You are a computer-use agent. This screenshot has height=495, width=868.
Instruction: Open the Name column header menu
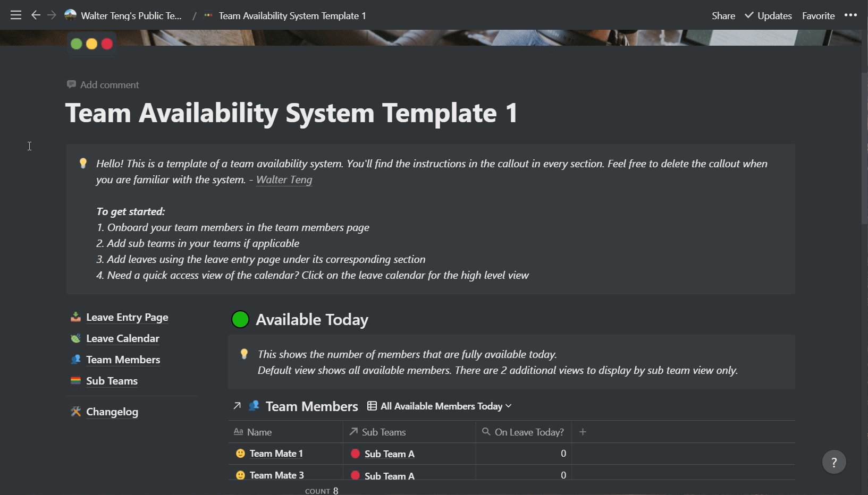point(286,432)
